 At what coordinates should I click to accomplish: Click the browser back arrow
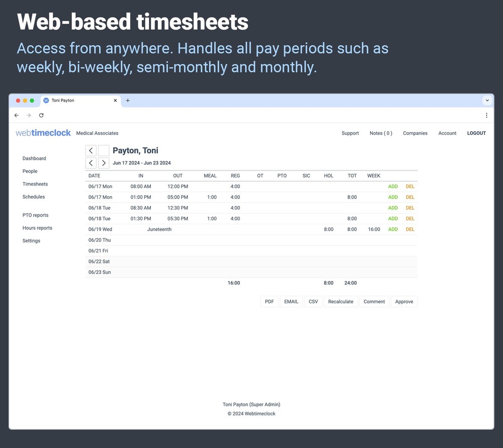[17, 115]
